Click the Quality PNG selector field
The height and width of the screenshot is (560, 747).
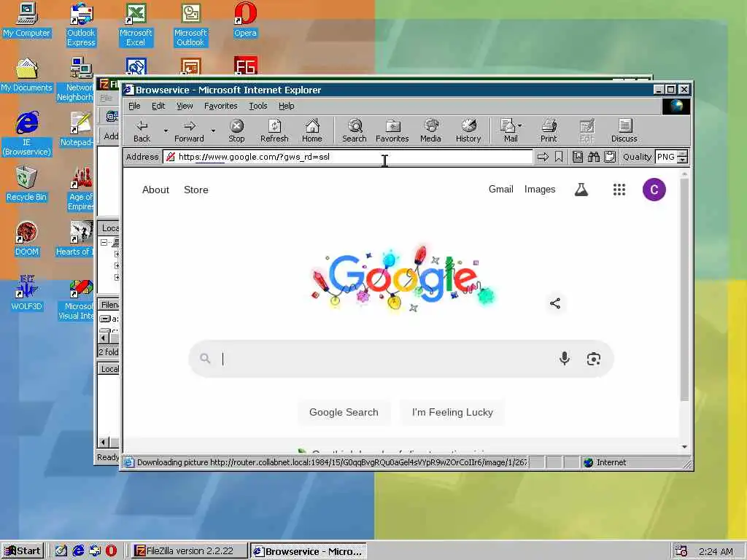click(666, 157)
